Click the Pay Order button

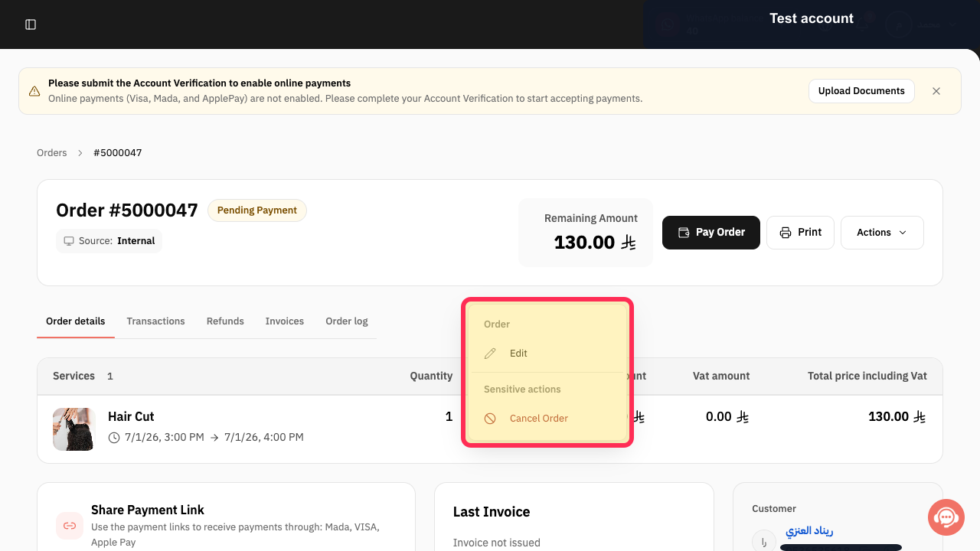coord(710,233)
